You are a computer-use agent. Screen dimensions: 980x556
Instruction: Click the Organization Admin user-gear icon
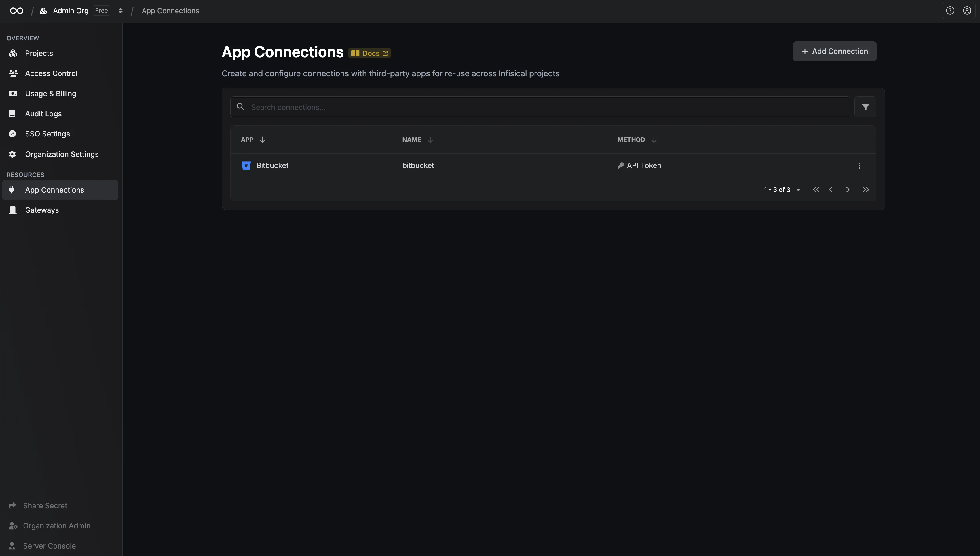13,526
